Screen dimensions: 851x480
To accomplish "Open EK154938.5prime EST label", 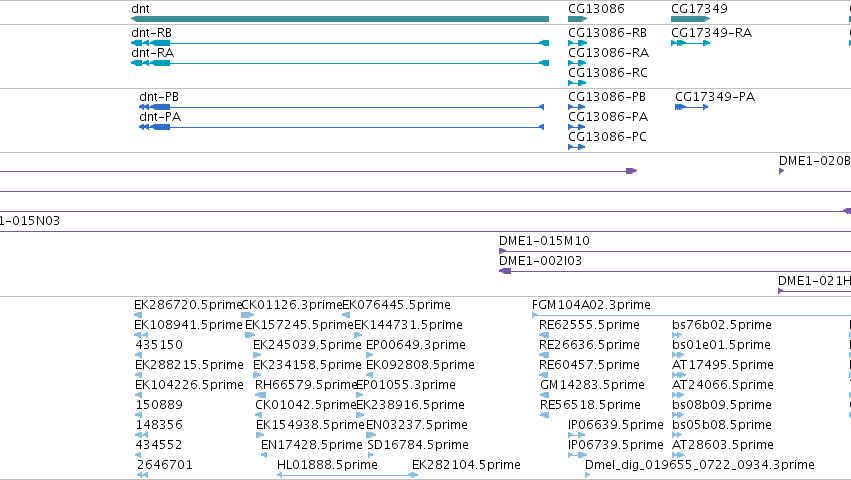I will coord(310,425).
